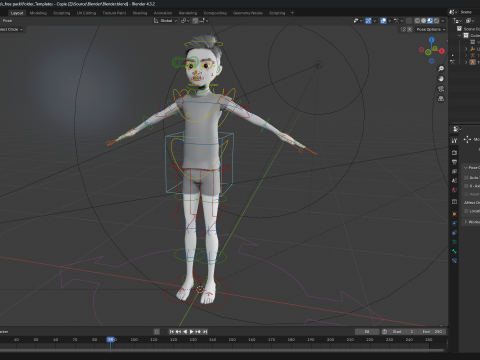Viewport: 480px width, 360px height.
Task: Open the Texture Paint workspace
Action: 114,13
